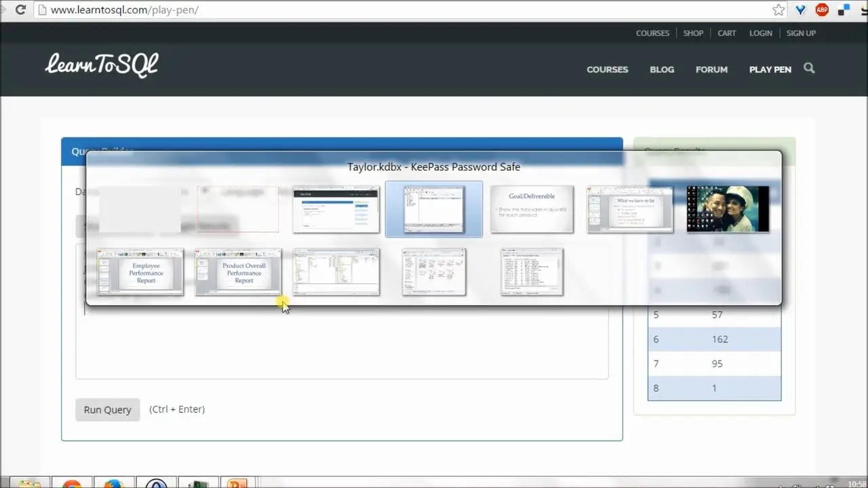The height and width of the screenshot is (488, 868).
Task: Open the PLAY PEN menu item
Action: click(x=770, y=69)
